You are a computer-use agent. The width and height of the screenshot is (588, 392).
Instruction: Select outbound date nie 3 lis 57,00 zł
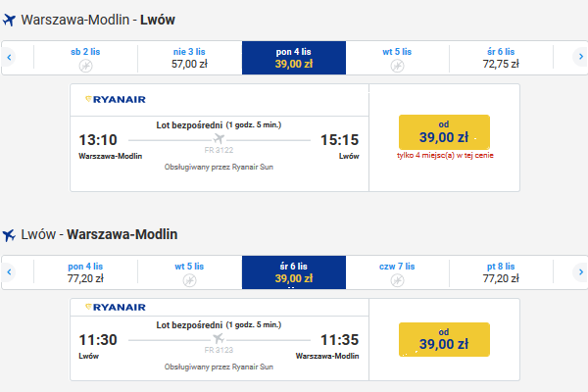click(189, 58)
